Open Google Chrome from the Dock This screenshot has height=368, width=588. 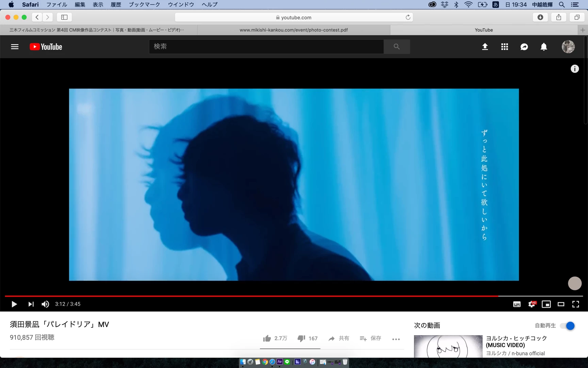(x=265, y=362)
